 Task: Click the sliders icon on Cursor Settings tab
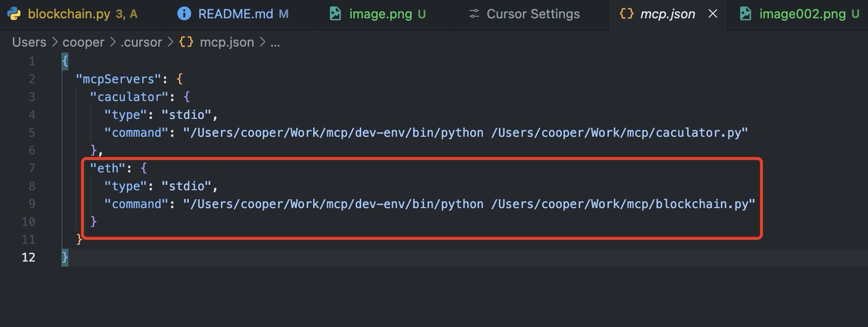point(474,14)
